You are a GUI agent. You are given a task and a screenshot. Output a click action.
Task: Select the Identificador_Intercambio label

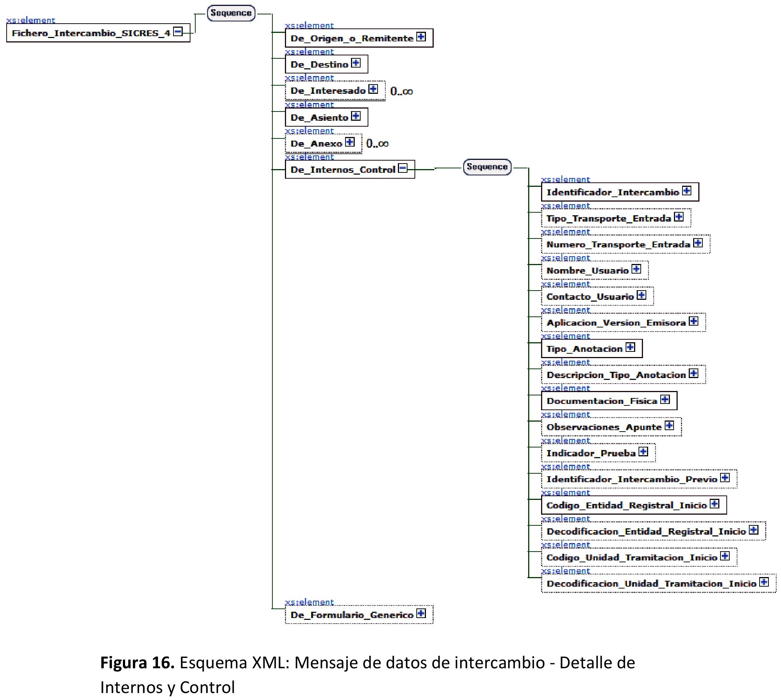613,193
